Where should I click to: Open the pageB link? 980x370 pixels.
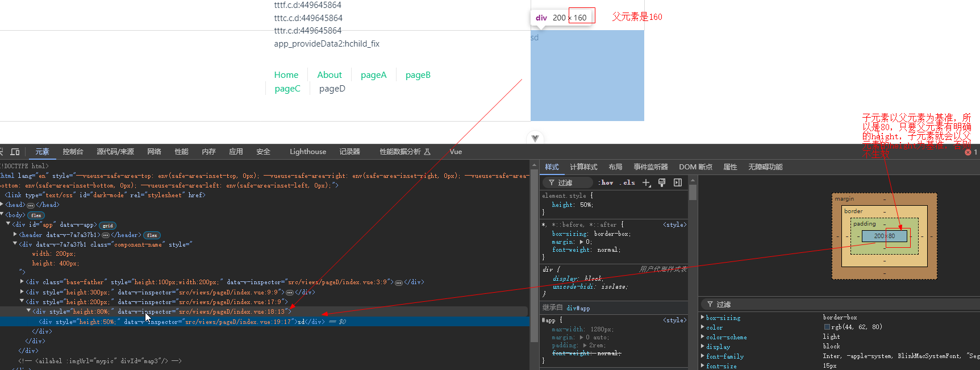(418, 75)
